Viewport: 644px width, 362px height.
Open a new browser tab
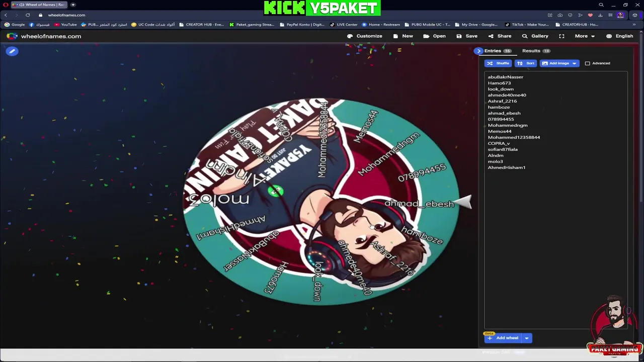point(73,5)
